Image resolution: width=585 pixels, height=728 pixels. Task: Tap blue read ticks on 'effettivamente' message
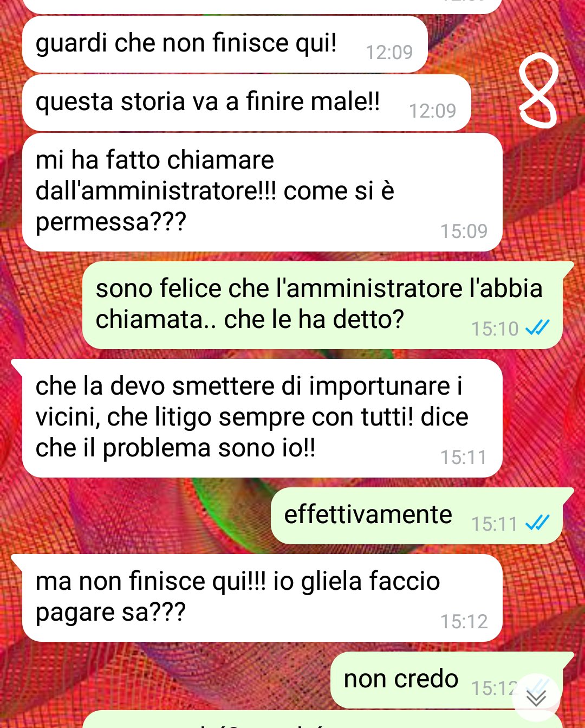pyautogui.click(x=538, y=523)
